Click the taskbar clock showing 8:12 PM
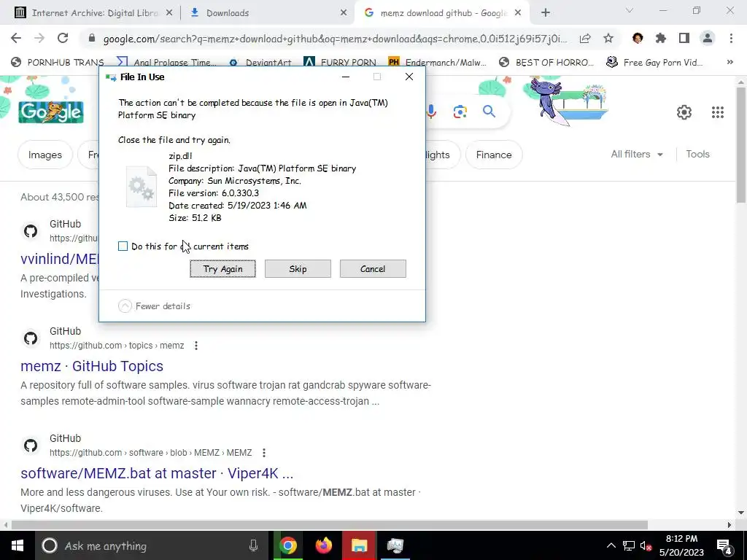The image size is (747, 560). click(681, 545)
